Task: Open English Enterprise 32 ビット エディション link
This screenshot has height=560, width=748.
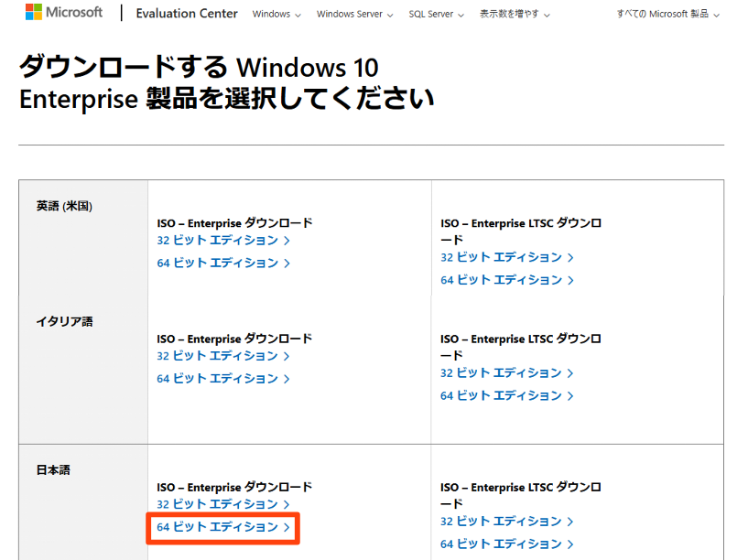Action: click(x=223, y=241)
